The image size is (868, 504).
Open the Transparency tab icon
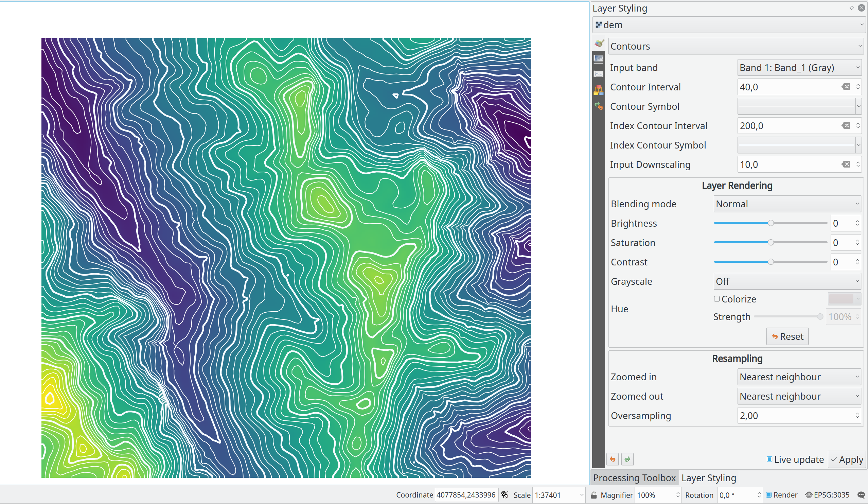599,59
